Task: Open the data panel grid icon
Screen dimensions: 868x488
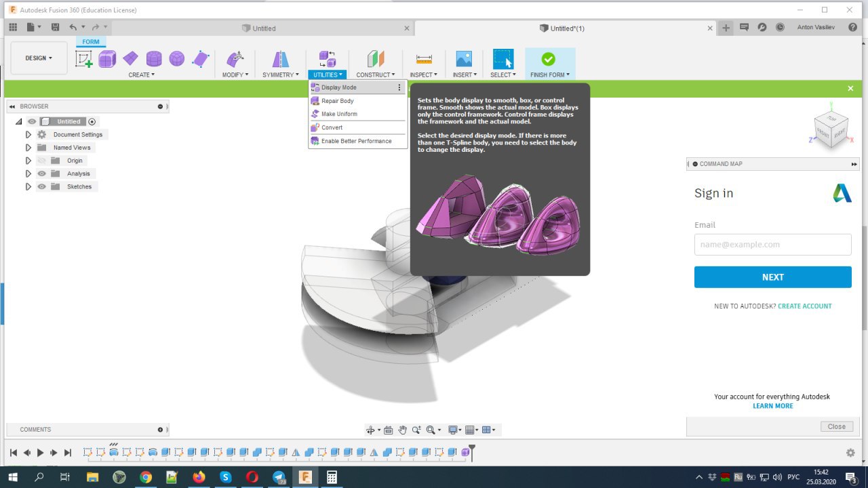Action: (13, 27)
